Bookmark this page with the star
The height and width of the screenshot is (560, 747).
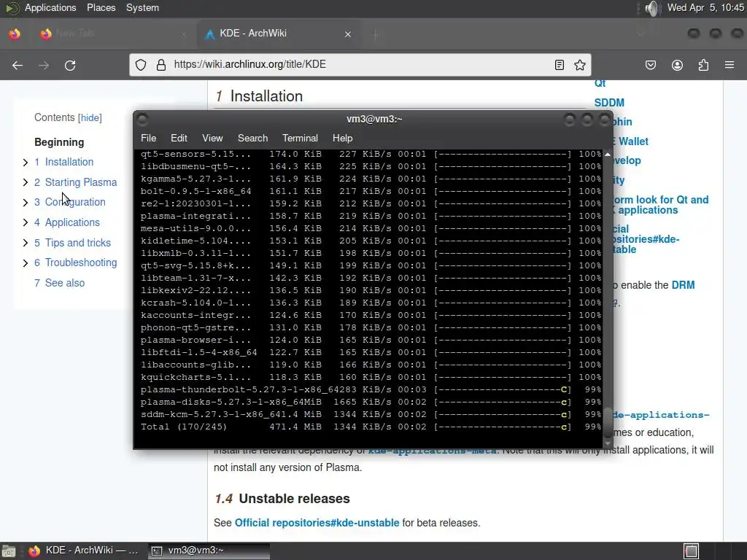(580, 65)
